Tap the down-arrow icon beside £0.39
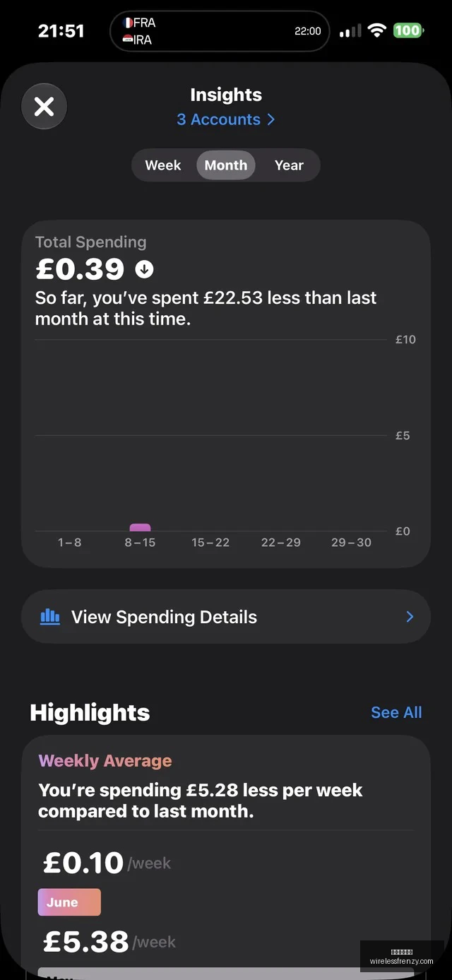 click(x=144, y=269)
